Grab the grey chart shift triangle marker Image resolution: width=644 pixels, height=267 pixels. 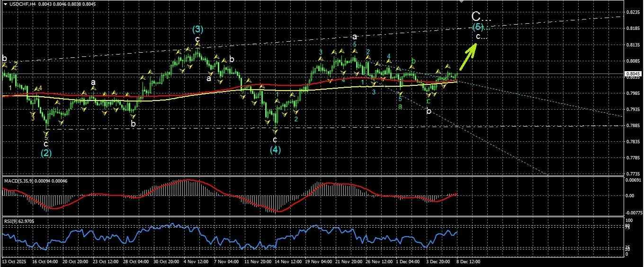point(462,2)
